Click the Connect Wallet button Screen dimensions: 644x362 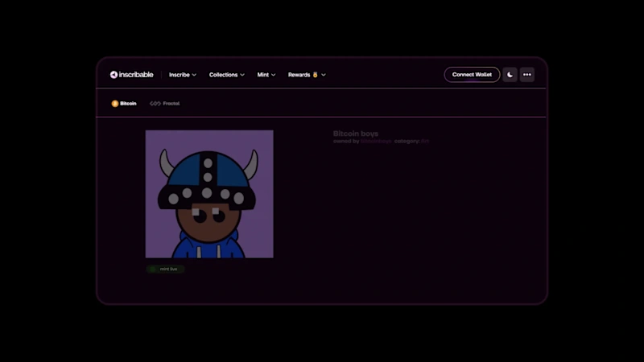click(472, 75)
